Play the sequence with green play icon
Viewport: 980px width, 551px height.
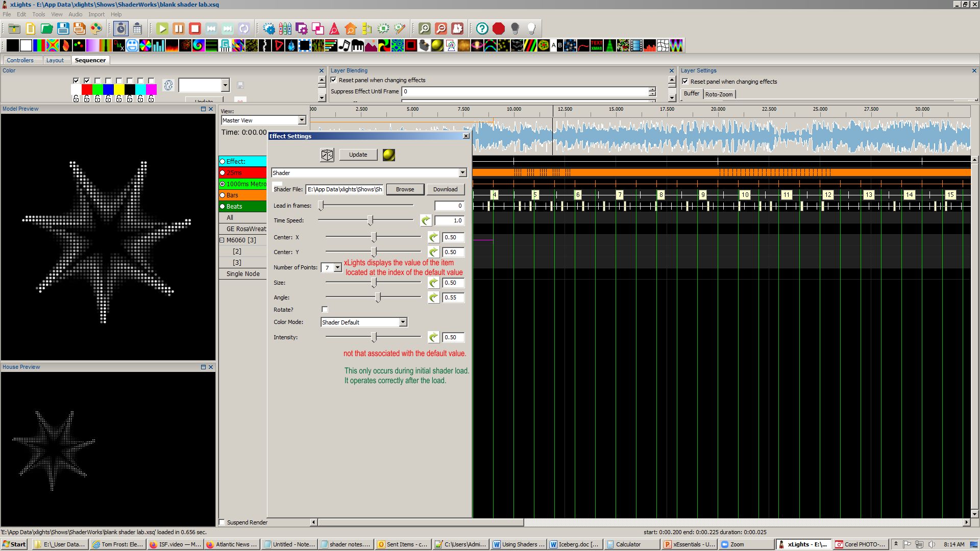(162, 29)
